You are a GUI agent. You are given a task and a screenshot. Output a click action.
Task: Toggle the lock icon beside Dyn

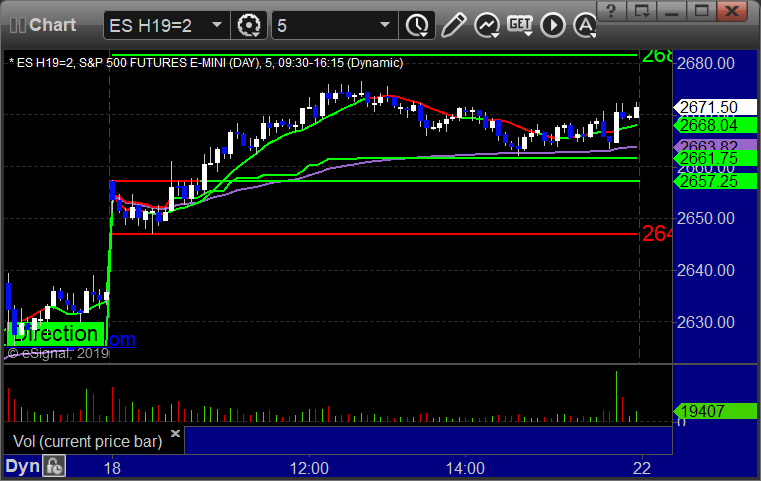[x=54, y=466]
